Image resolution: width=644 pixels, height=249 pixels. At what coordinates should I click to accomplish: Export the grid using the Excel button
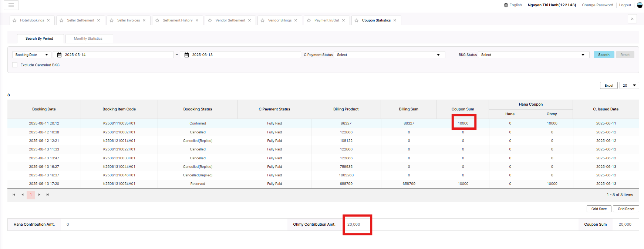click(608, 86)
